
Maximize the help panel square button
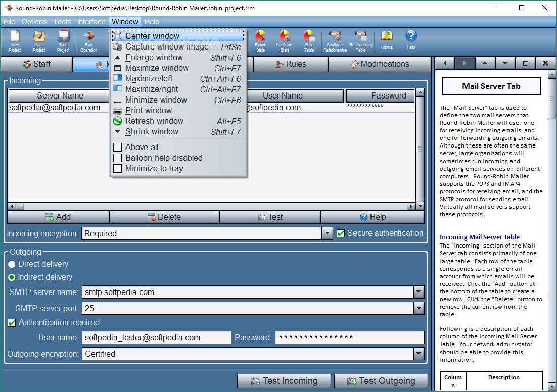pyautogui.click(x=525, y=64)
